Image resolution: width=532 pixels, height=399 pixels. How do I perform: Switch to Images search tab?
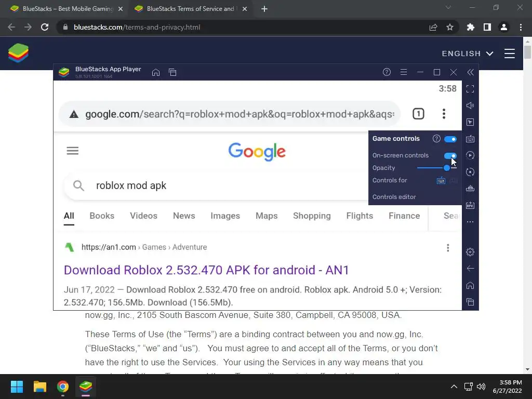click(225, 216)
